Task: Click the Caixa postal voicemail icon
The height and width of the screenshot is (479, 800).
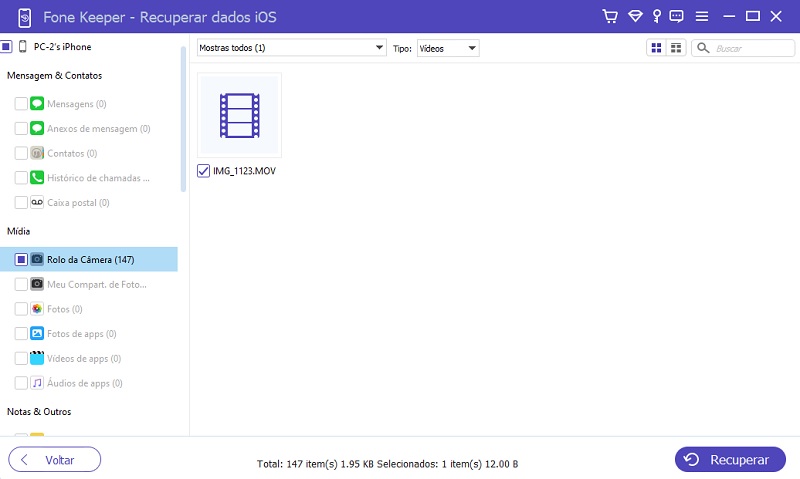Action: tap(37, 203)
